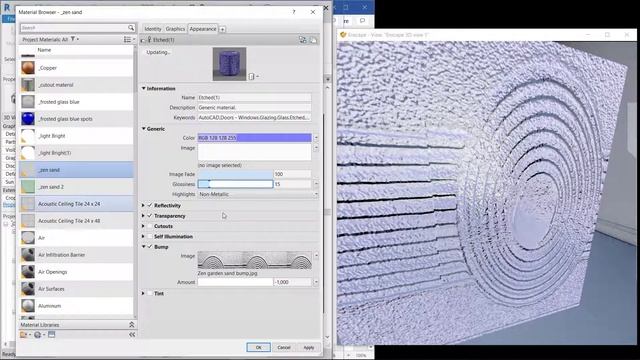Open the Bump Image options dropdown arrow
640x360 pixels.
(316, 256)
